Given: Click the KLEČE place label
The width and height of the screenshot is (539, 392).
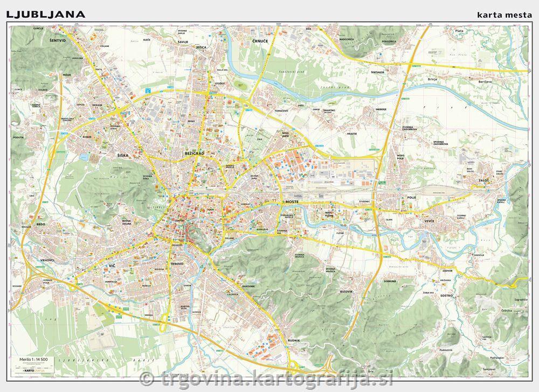Looking at the screenshot, I should click(147, 40).
